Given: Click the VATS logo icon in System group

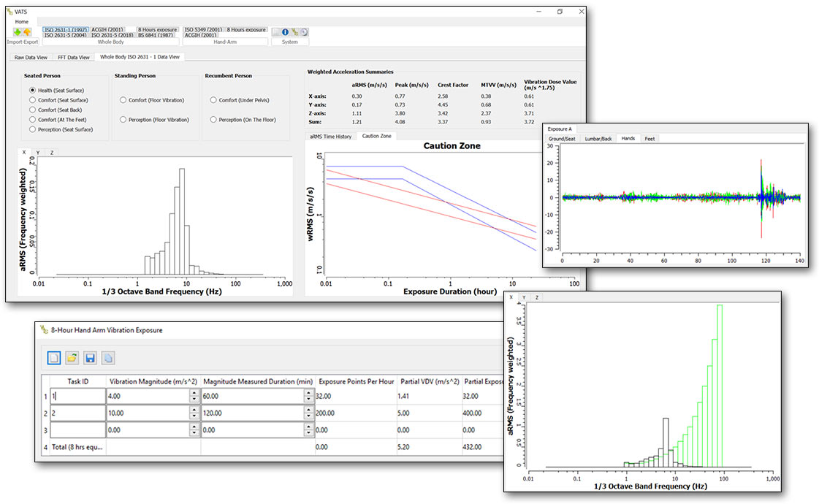Looking at the screenshot, I should 294,32.
